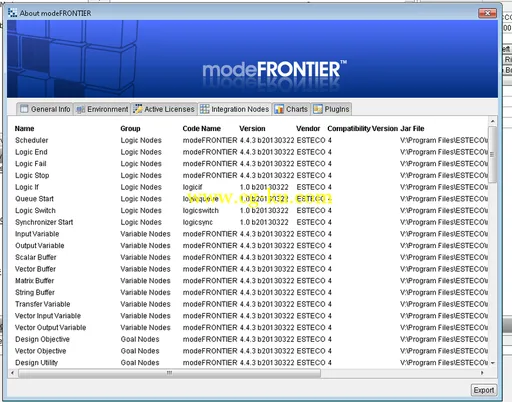Click the Name column header
512x402 pixels.
(24, 128)
